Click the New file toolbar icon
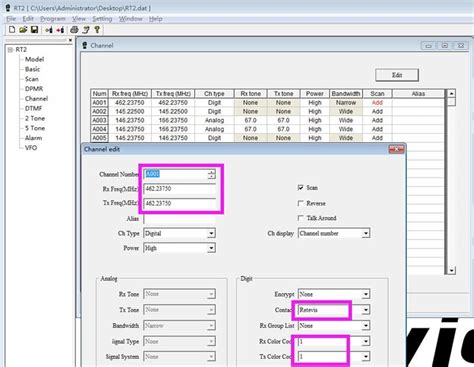This screenshot has width=474, height=367. click(x=12, y=30)
